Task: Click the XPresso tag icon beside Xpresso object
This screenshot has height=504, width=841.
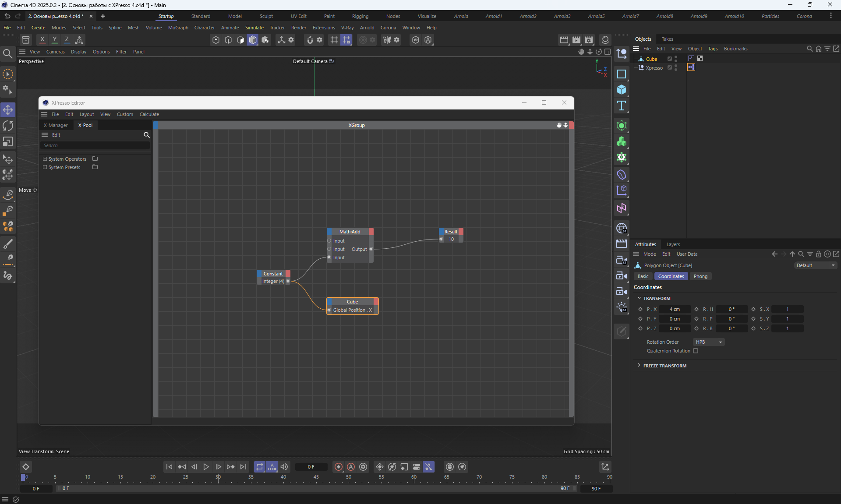Action: click(x=691, y=67)
